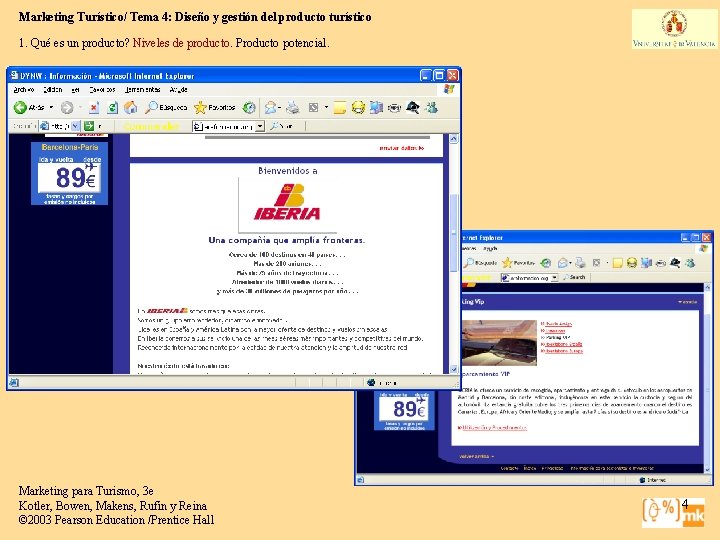Click the yellow smiley icon in DYNW window

358,107
